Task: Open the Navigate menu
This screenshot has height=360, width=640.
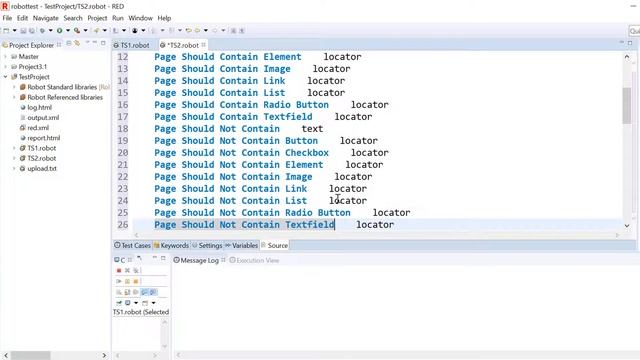Action: tap(46, 18)
